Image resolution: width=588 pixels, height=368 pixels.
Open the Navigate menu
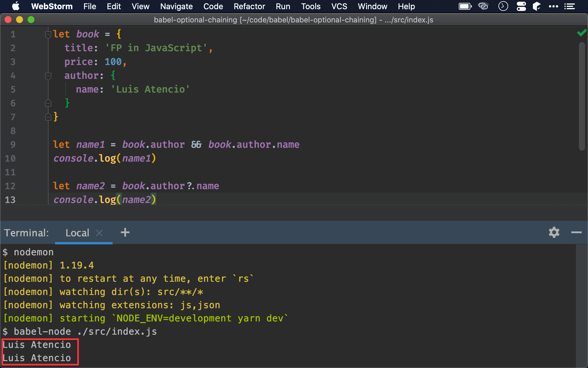(176, 6)
